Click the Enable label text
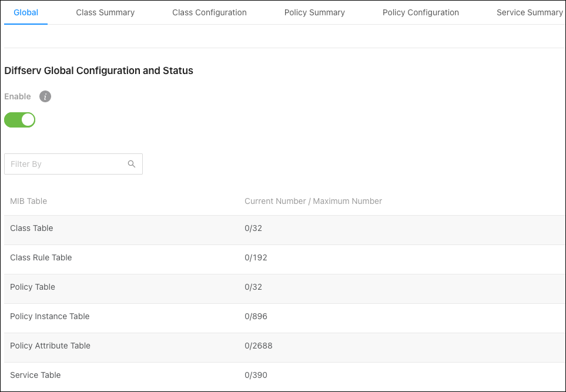Image resolution: width=566 pixels, height=392 pixels. [18, 96]
